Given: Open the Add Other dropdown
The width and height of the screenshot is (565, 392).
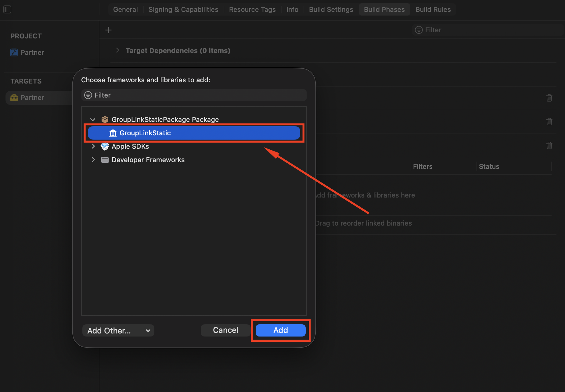Looking at the screenshot, I should 118,330.
